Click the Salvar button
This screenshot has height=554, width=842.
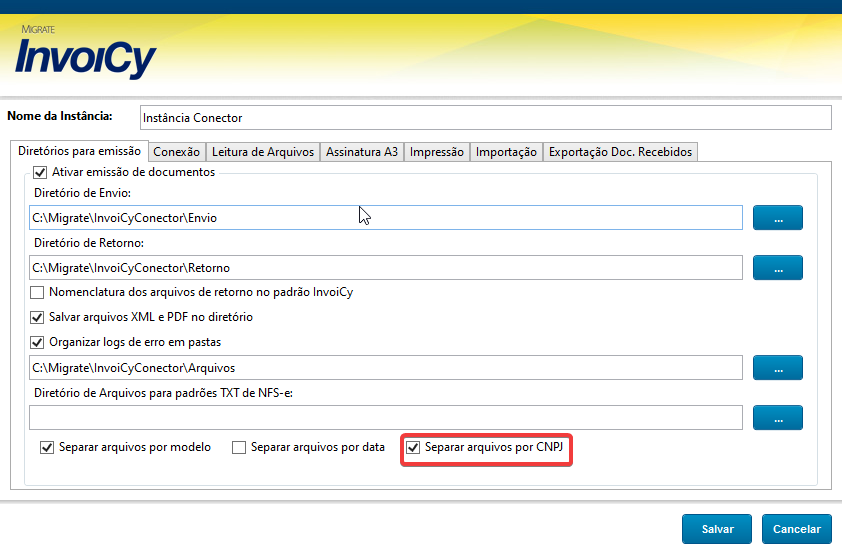coord(717,529)
